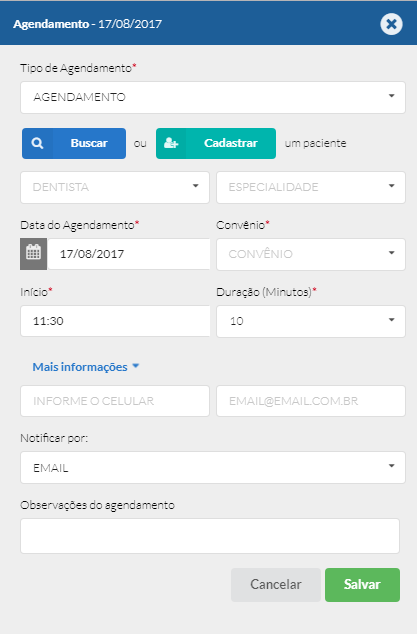
Task: Click the Cancelar button
Action: 276,585
